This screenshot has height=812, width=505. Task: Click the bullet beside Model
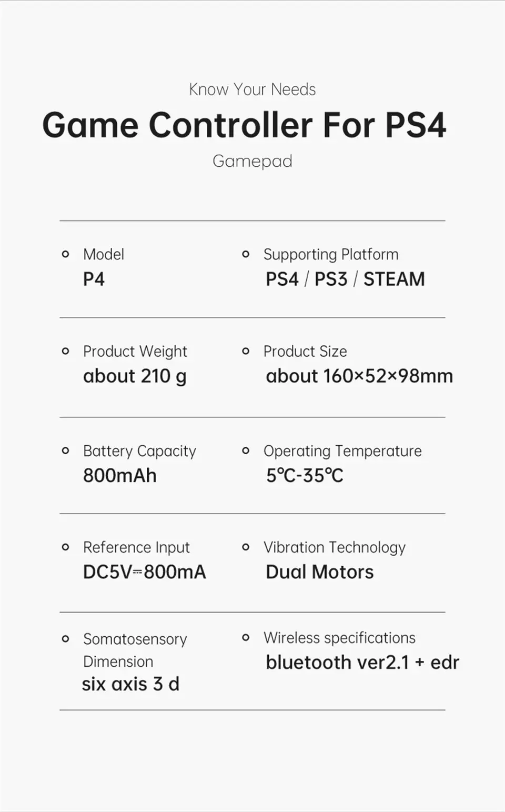[x=65, y=254]
